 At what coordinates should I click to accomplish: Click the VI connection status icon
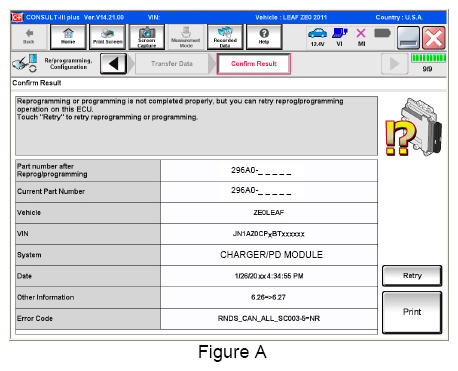tap(340, 37)
